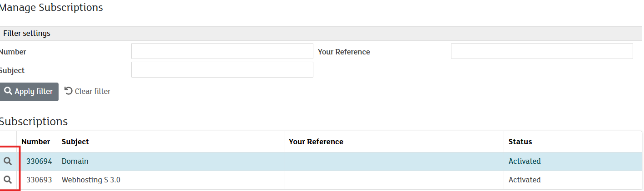The height and width of the screenshot is (191, 644).
Task: Sort by the Number column header
Action: (36, 142)
